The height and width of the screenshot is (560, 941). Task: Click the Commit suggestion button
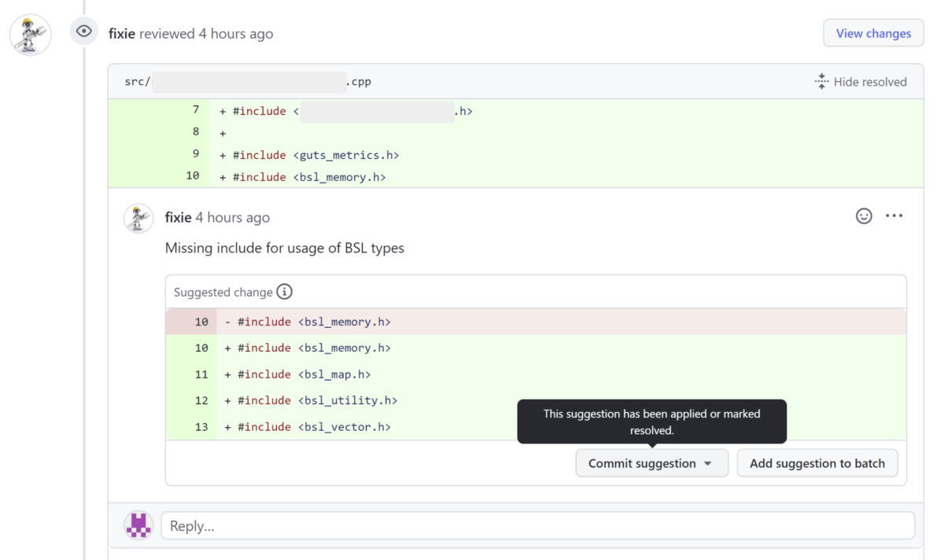642,463
